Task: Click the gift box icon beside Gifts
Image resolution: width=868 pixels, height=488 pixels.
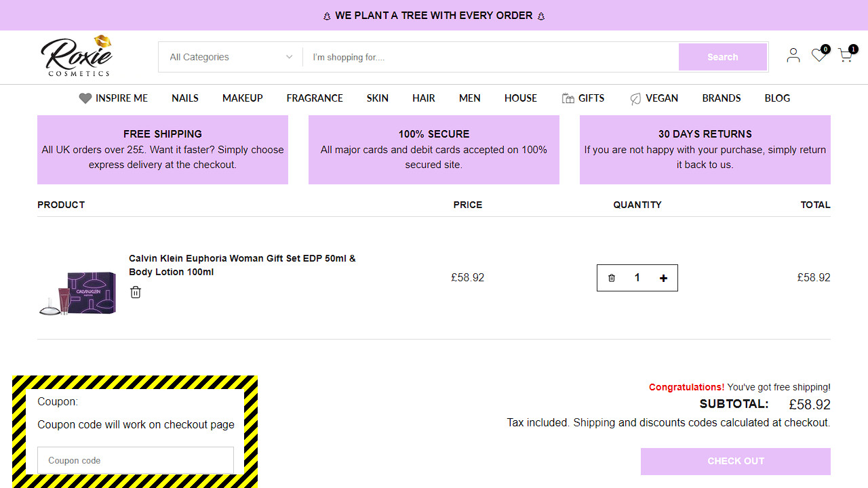Action: pyautogui.click(x=568, y=98)
